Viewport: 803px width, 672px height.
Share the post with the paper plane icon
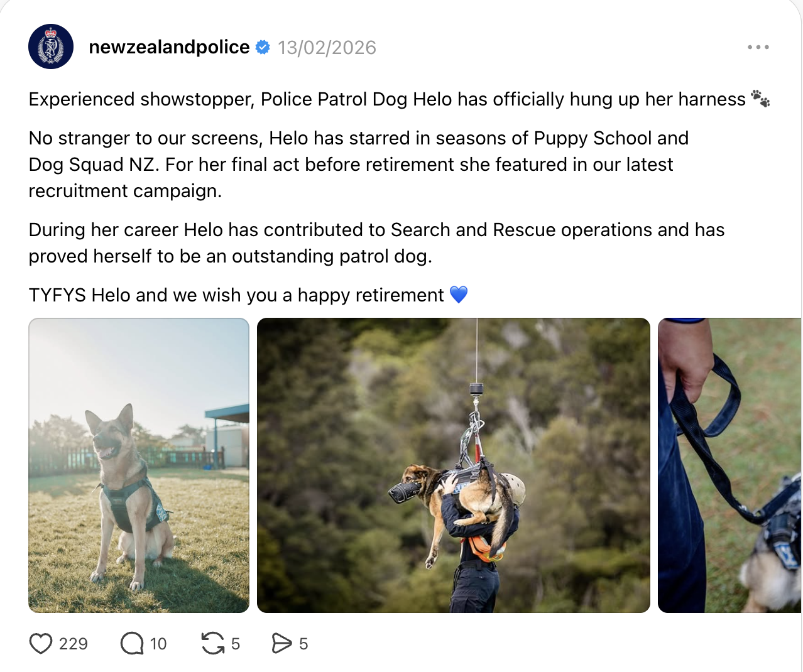[x=281, y=644]
